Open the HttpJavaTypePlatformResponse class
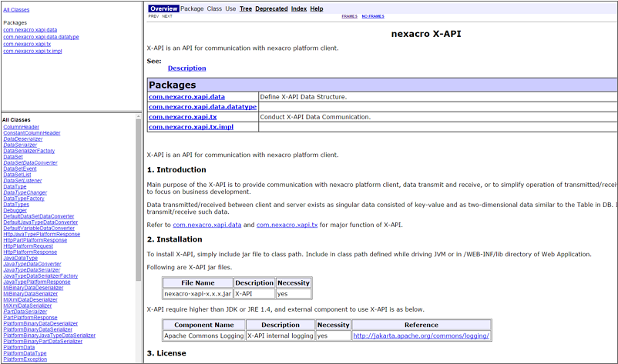The height and width of the screenshot is (364, 618). [42, 234]
